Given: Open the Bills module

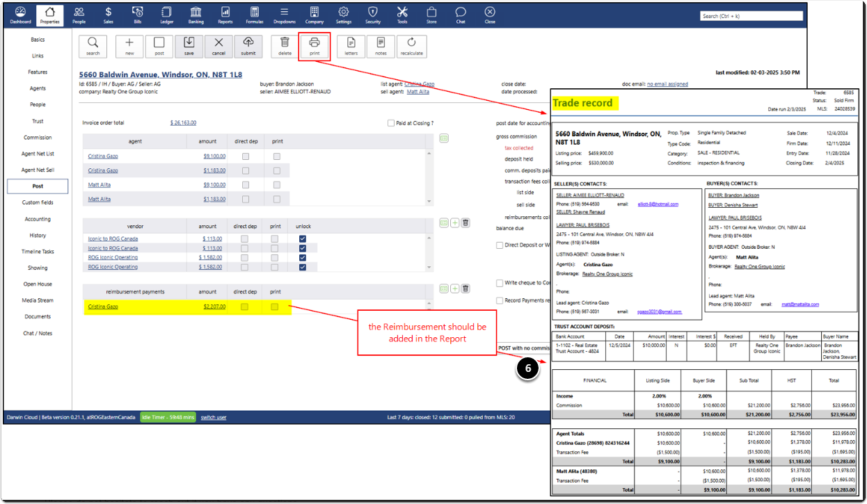Looking at the screenshot, I should point(138,15).
